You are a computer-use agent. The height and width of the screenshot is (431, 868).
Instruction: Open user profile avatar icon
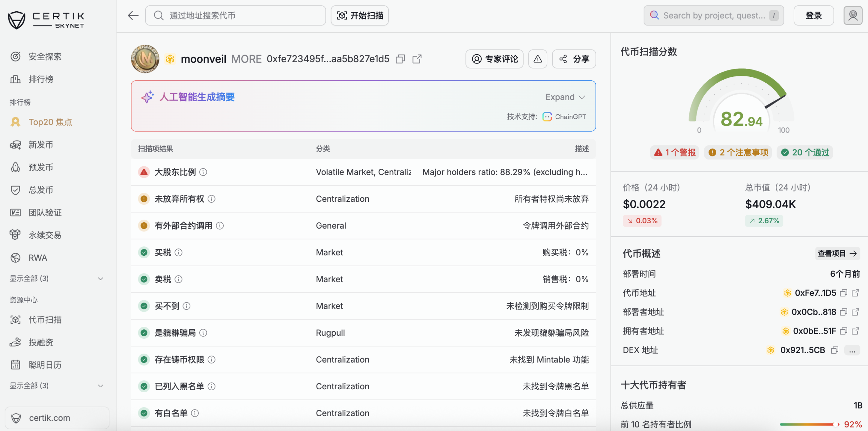coord(852,16)
